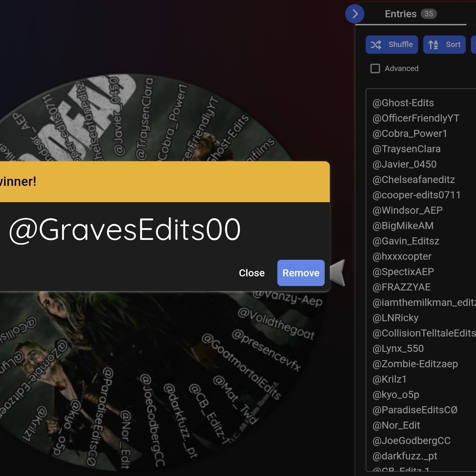
Task: Click the @Gavin_Editsz entry
Action: point(406,241)
